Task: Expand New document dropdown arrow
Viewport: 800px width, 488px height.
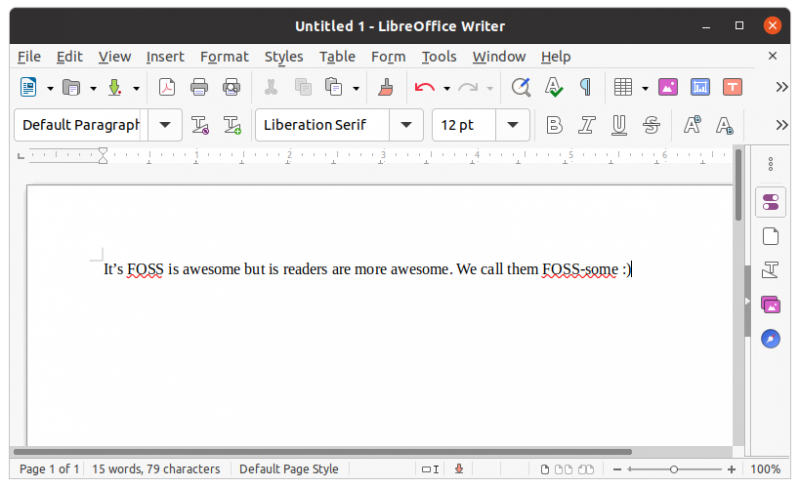Action: 50,88
